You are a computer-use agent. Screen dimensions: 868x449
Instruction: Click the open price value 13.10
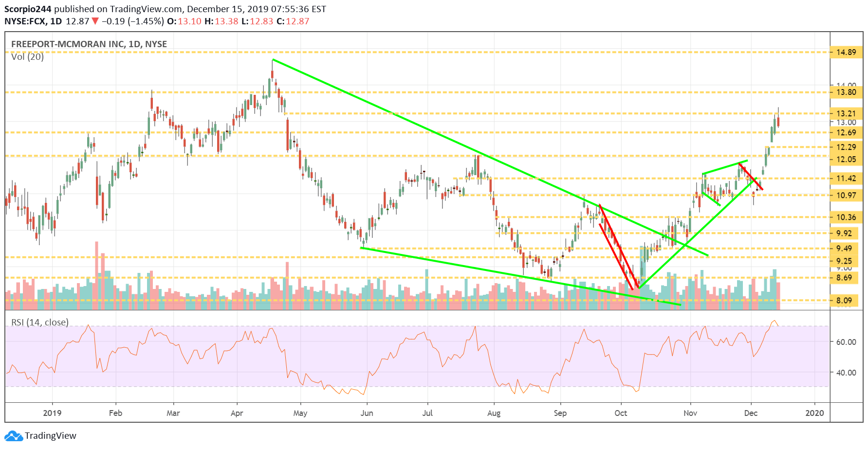pyautogui.click(x=189, y=21)
